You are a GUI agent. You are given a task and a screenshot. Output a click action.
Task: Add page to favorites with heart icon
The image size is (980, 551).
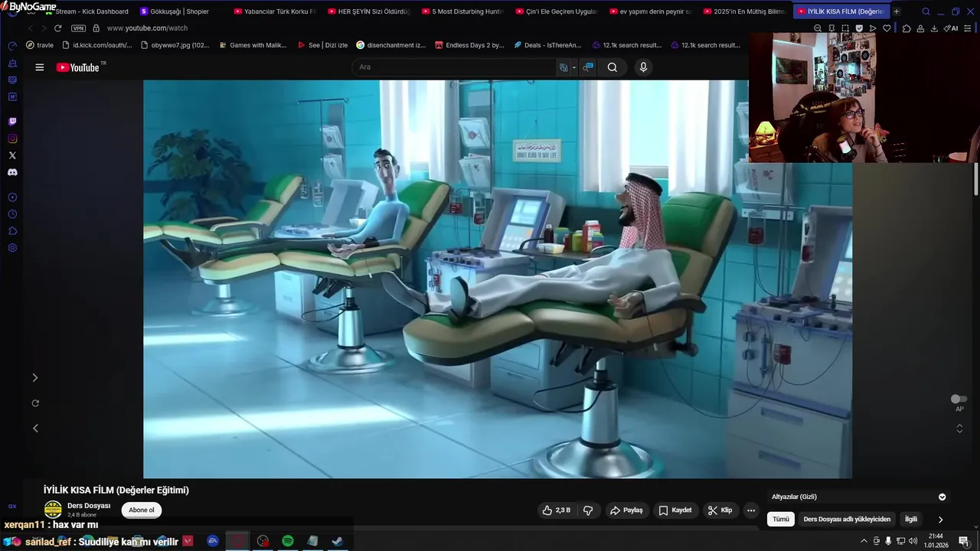coord(887,28)
